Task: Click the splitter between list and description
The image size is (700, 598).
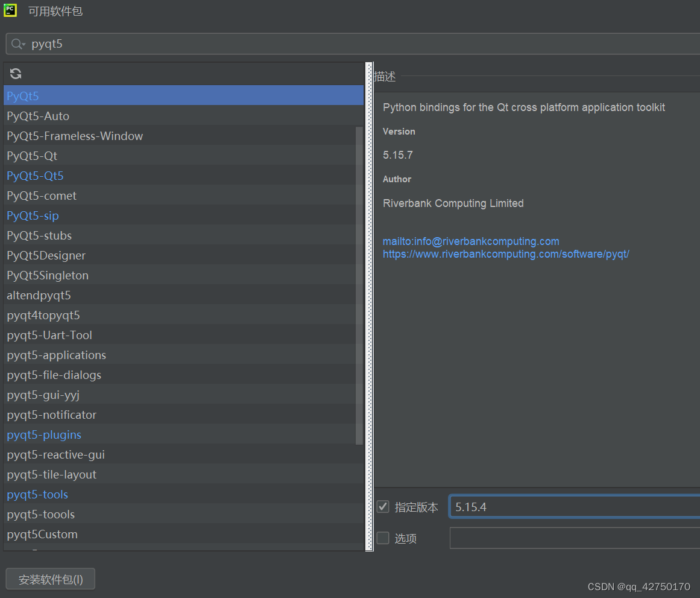Action: [369, 307]
